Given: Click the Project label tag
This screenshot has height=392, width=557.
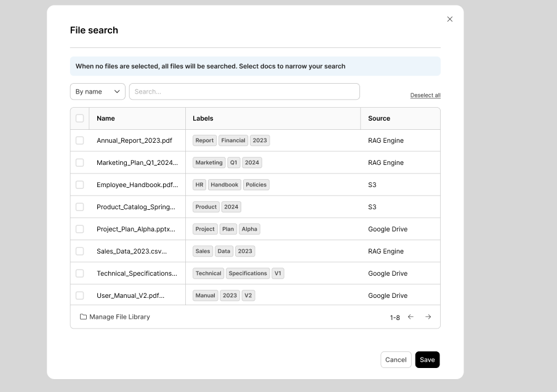Looking at the screenshot, I should (x=205, y=229).
